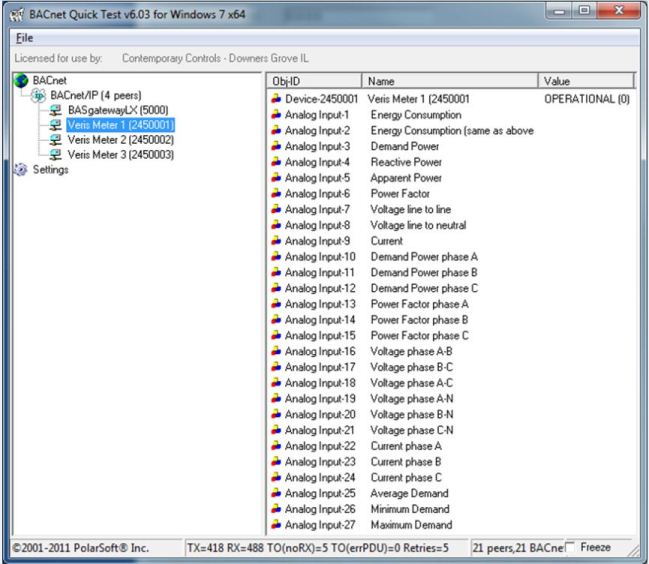This screenshot has height=564, width=649.
Task: Click icon for Analog Input-17 row
Action: pyautogui.click(x=276, y=367)
